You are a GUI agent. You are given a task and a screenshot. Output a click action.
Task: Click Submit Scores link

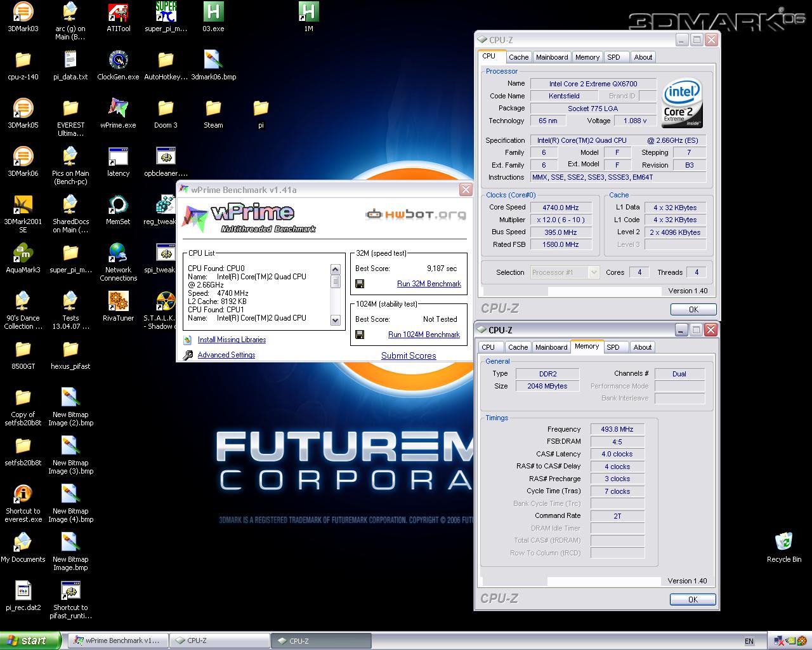[x=409, y=355]
